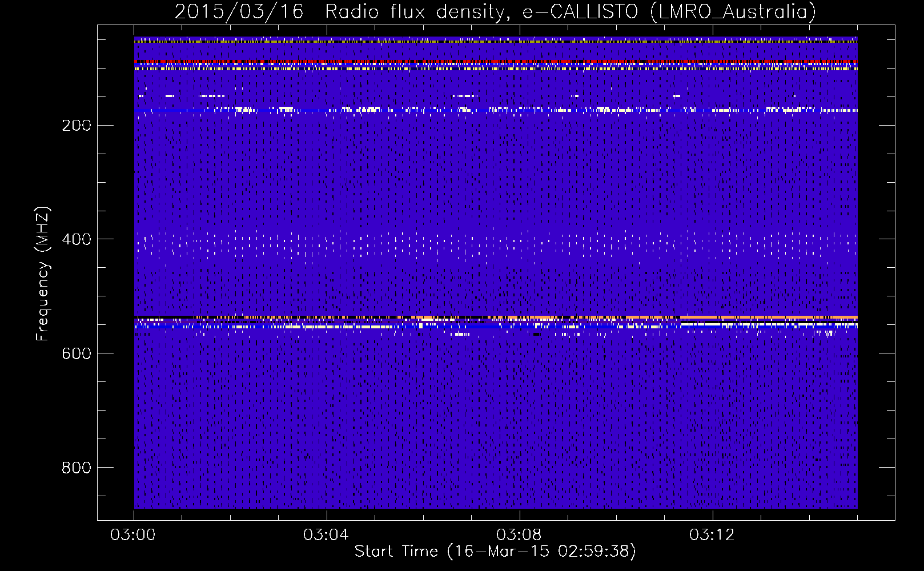Click the 'Frequency (MHZ)' axis label
Image resolution: width=924 pixels, height=571 pixels.
[43, 274]
